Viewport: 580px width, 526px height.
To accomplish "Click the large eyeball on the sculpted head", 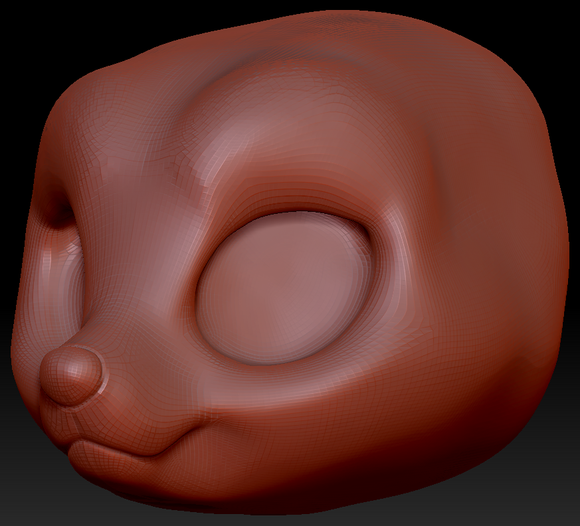I will point(283,289).
